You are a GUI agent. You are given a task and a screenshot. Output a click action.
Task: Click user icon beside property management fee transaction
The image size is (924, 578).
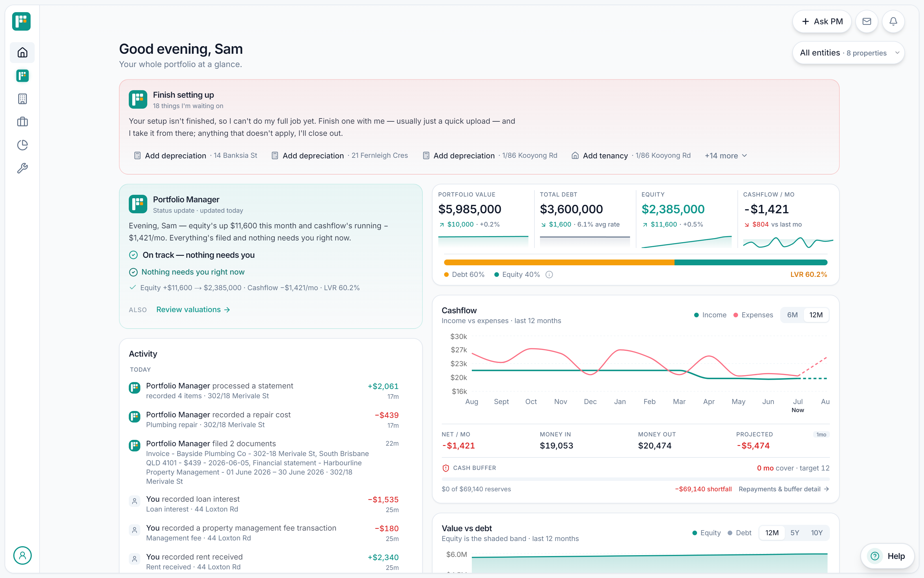coord(134,530)
